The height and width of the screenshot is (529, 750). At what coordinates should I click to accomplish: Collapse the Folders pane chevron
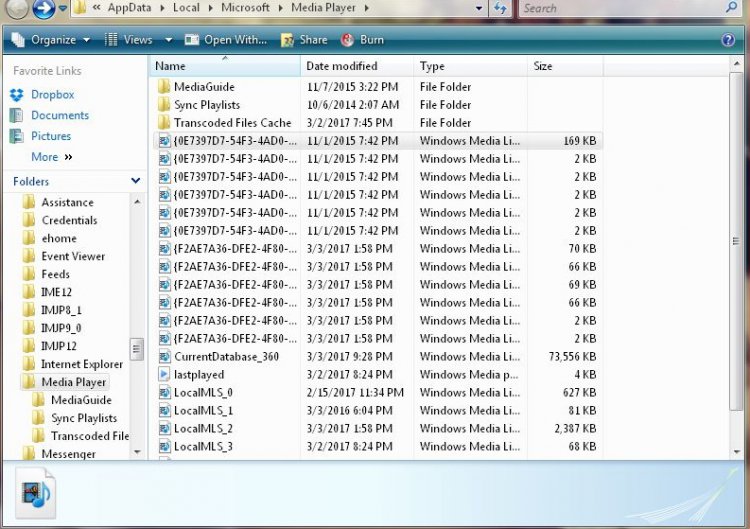click(x=136, y=181)
